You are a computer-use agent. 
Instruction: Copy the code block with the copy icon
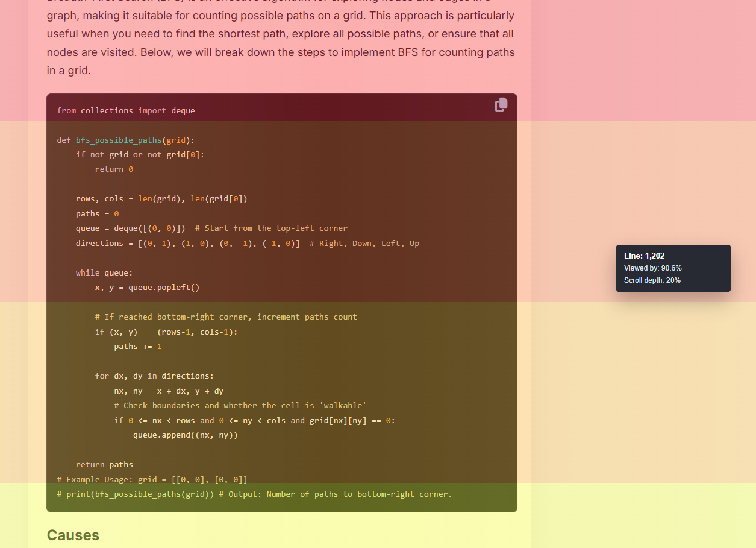(x=501, y=105)
